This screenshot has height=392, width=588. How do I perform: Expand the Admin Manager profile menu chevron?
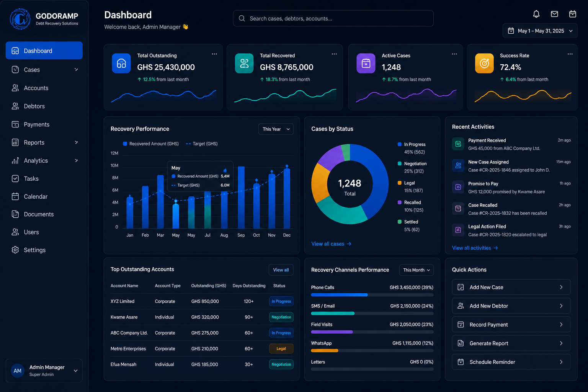click(75, 371)
